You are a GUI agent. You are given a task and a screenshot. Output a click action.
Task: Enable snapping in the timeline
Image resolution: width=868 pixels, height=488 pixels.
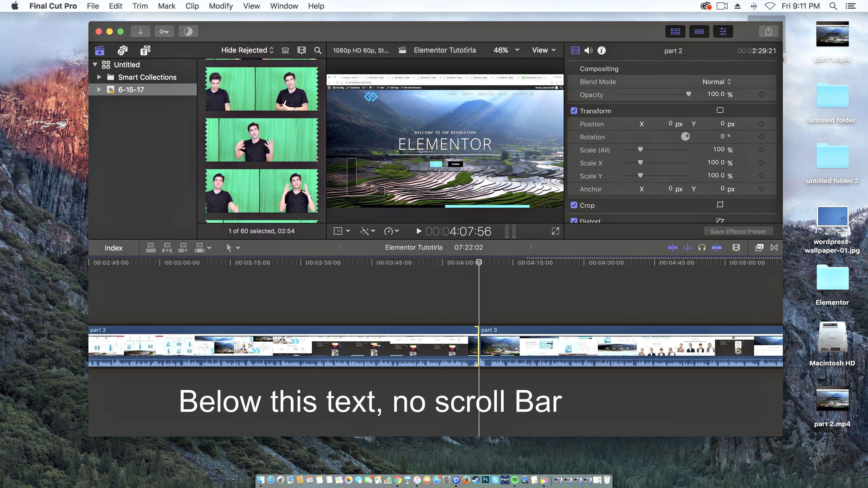716,248
